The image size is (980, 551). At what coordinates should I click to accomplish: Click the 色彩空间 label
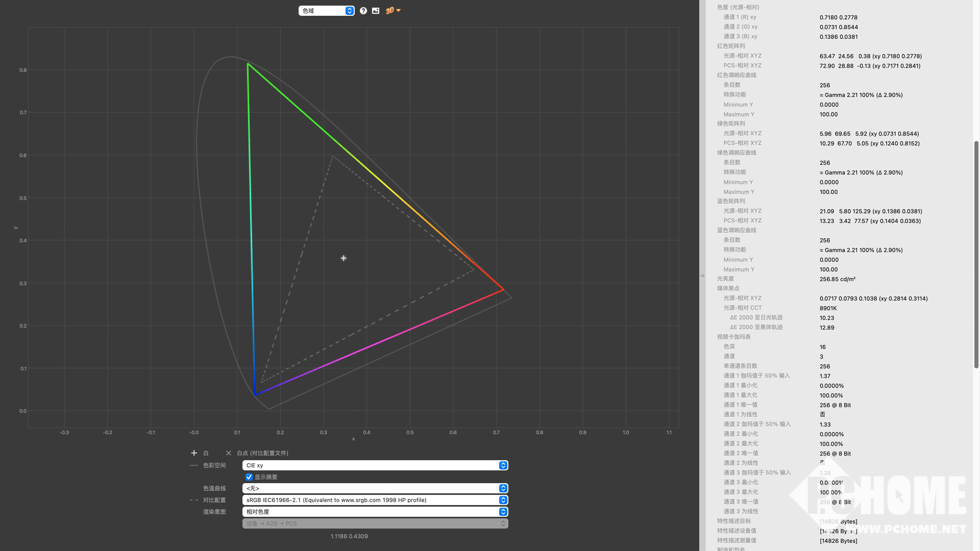click(214, 465)
